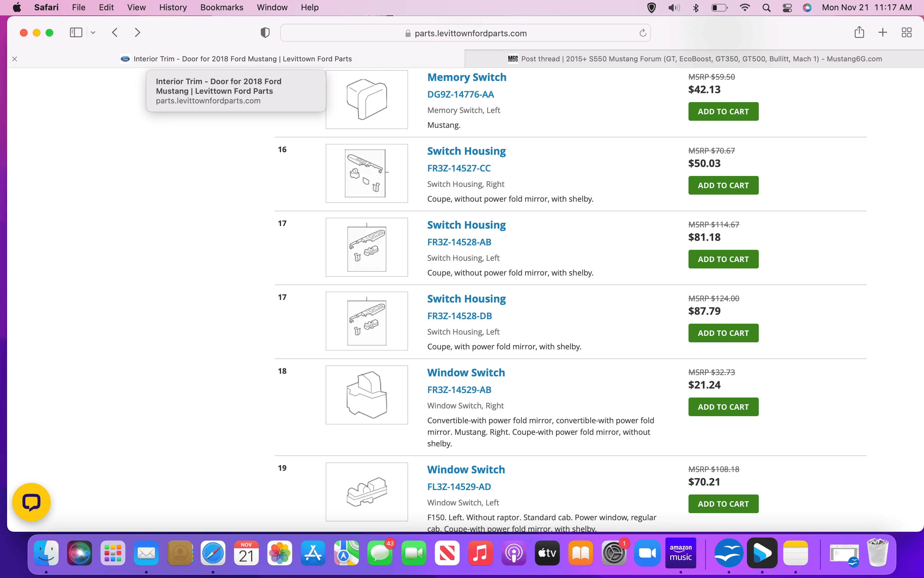Select the Interior Trim Levittown Ford Parts tab
924x578 pixels.
[236, 59]
